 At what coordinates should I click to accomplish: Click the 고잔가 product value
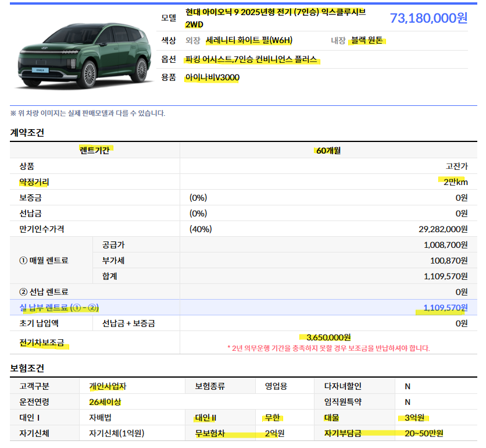click(456, 166)
